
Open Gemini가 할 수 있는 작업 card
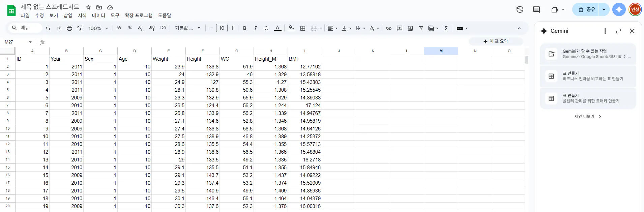coord(588,54)
